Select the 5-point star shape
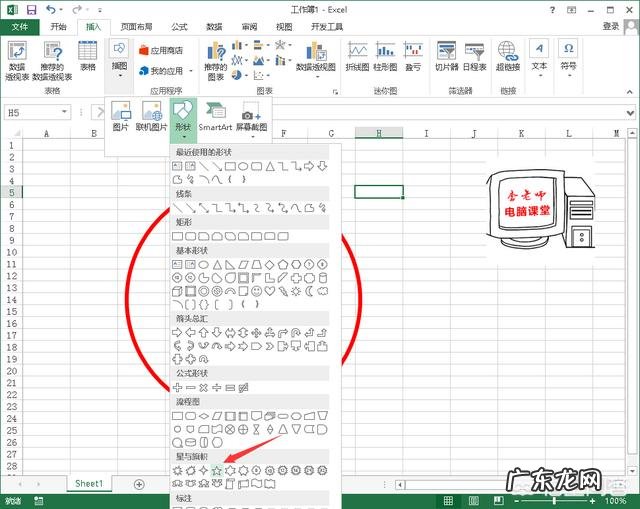640x509 pixels. point(217,471)
